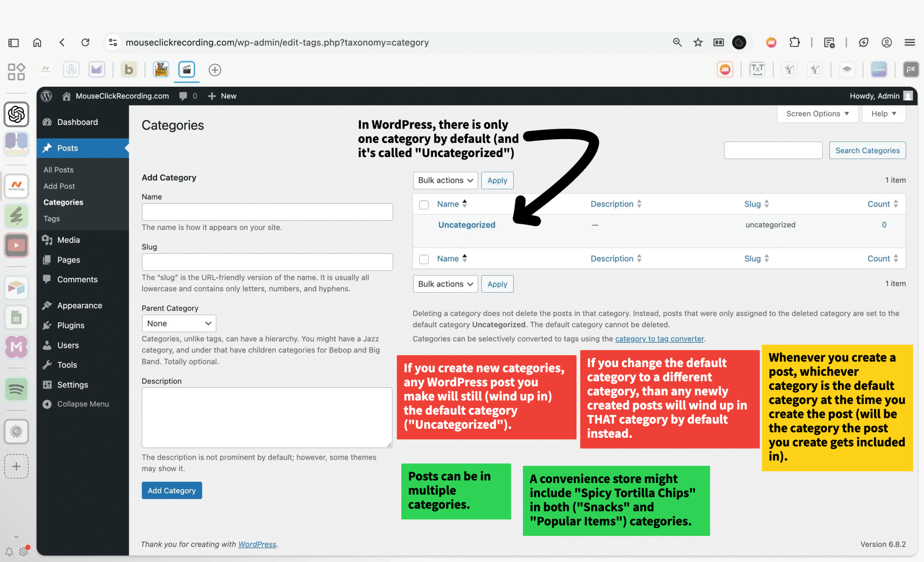Check the select-all checkbox in table header

point(424,204)
